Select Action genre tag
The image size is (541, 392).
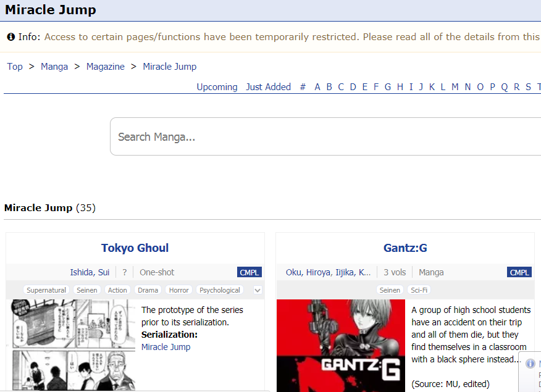point(117,290)
